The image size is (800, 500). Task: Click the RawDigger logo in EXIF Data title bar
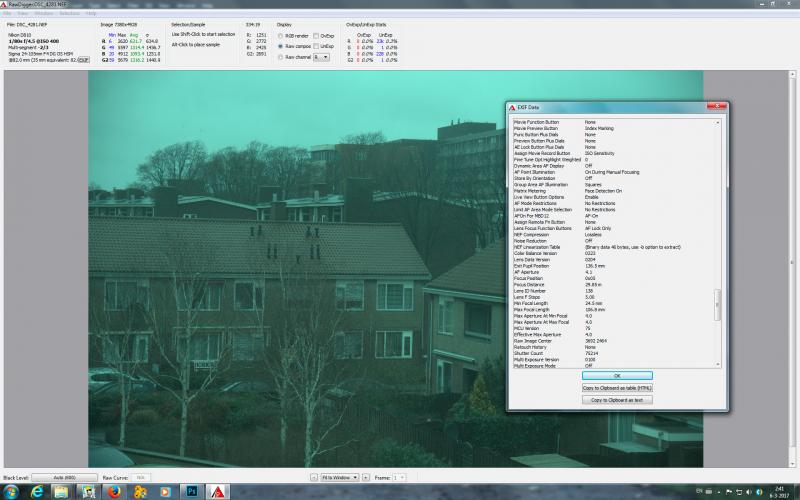(512, 108)
